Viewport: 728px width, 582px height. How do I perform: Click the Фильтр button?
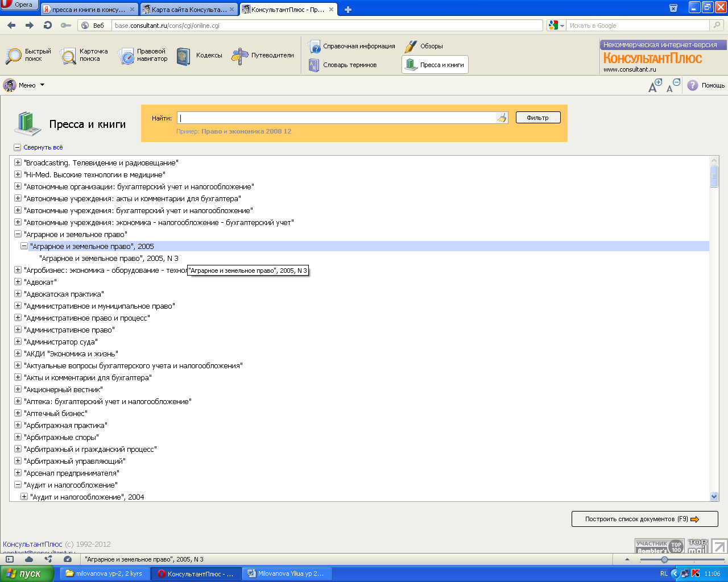pyautogui.click(x=538, y=118)
